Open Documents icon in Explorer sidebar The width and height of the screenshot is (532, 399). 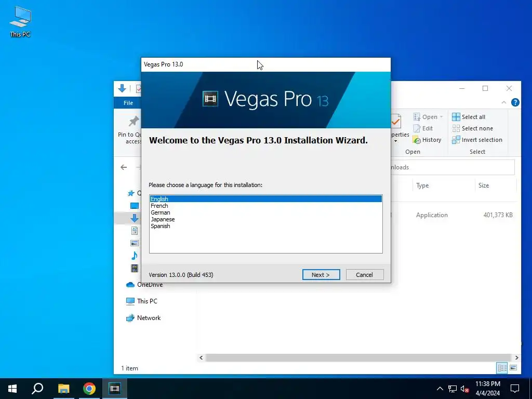click(x=135, y=231)
